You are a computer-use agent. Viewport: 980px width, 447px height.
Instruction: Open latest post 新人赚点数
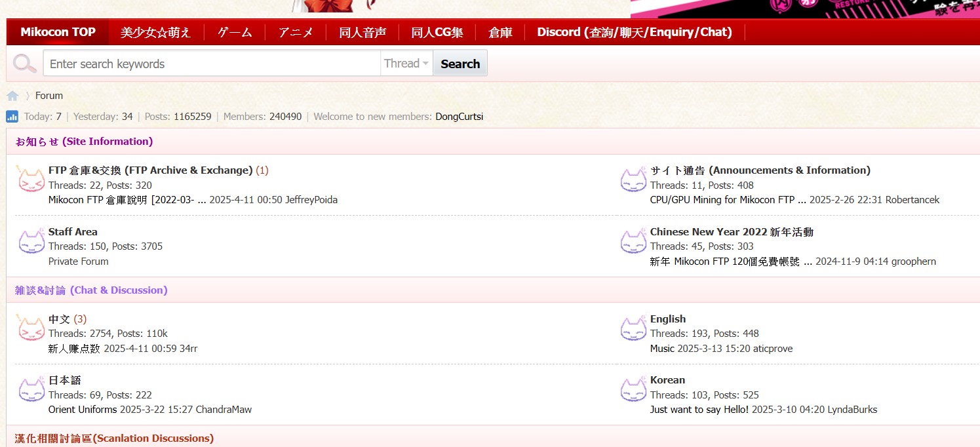74,349
